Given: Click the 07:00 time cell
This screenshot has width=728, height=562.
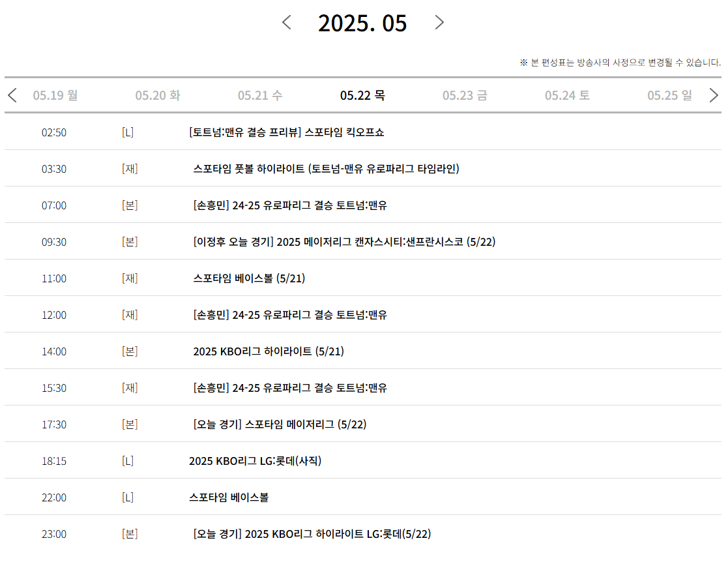Looking at the screenshot, I should 54,205.
